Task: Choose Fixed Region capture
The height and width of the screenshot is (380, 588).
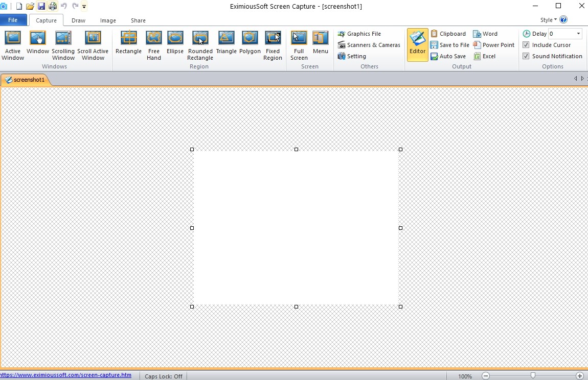Action: point(273,46)
